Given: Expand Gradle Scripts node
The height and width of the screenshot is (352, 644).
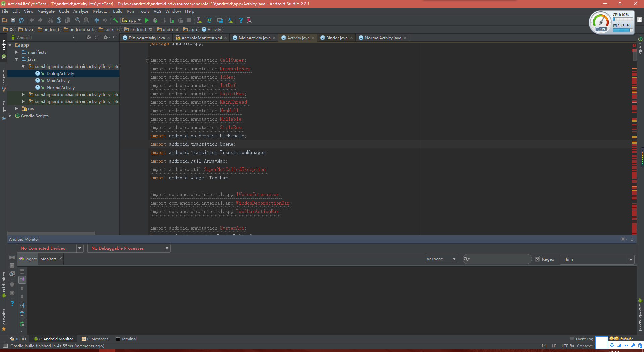Looking at the screenshot, I should tap(10, 116).
